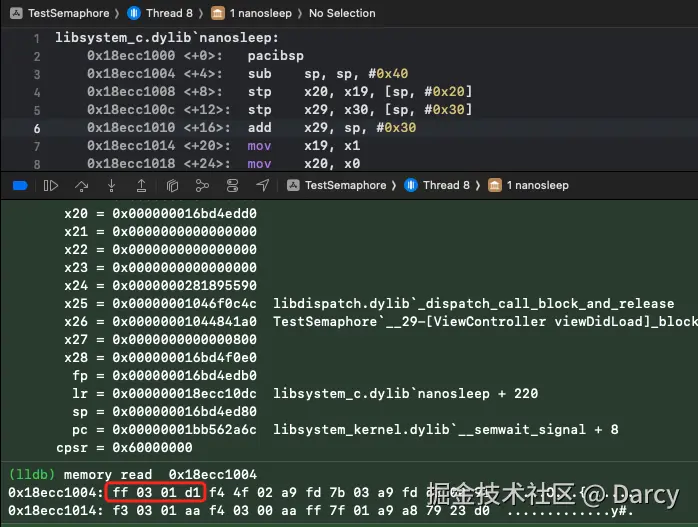Open Thread 8 in debug bar jump path
The width and height of the screenshot is (698, 527).
446,185
